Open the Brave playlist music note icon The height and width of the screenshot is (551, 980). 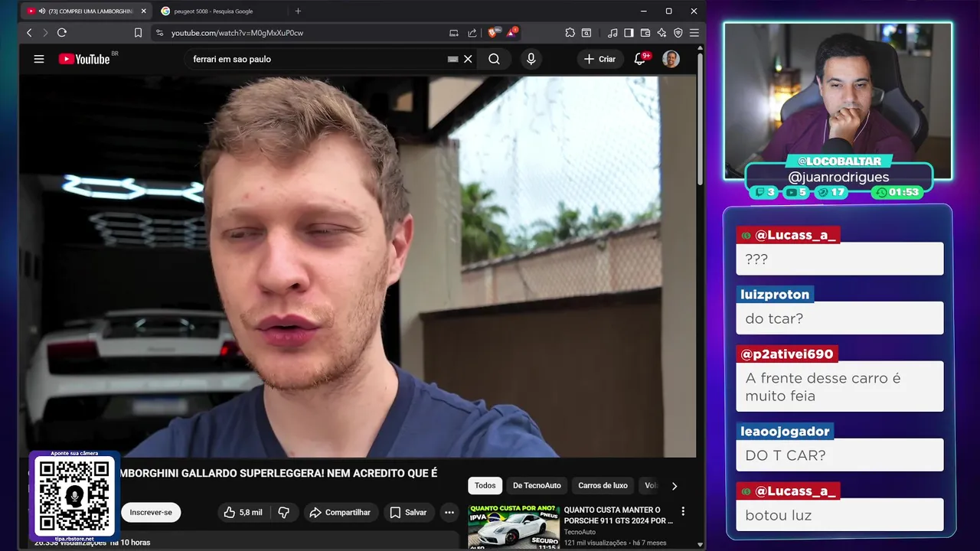[x=612, y=33]
